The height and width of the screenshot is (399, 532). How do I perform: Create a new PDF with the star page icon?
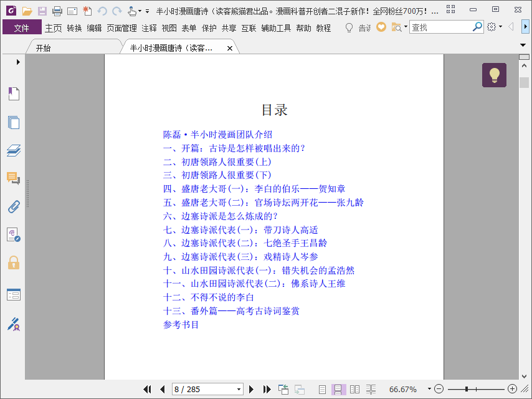[x=87, y=11]
